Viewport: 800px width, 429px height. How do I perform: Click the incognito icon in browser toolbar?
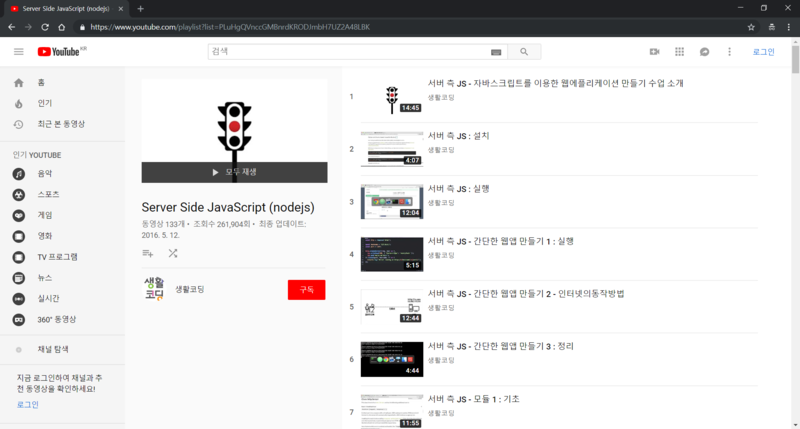tap(771, 27)
